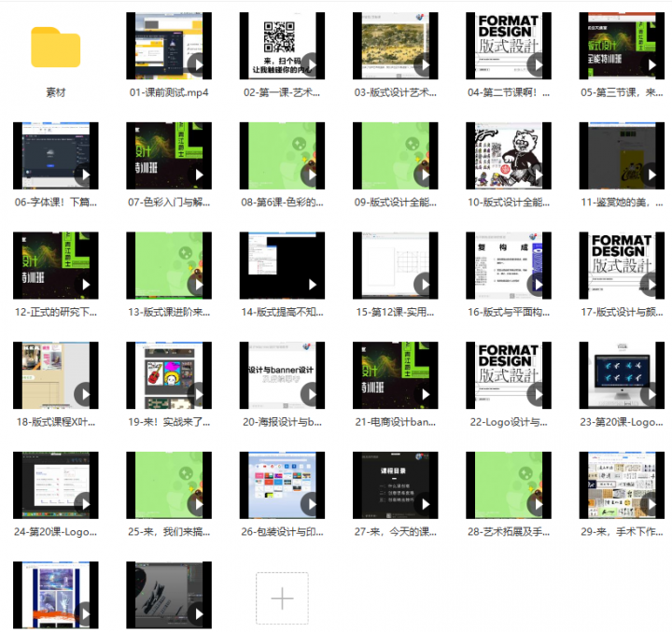
Task: Play 19-来！实战来了 video
Action: coord(199,394)
